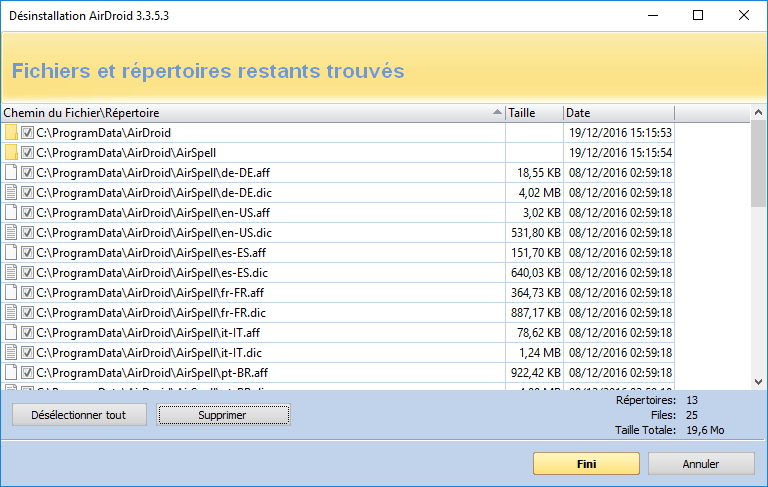Click file icon next to es-ES.aff
This screenshot has height=487, width=768.
point(11,253)
